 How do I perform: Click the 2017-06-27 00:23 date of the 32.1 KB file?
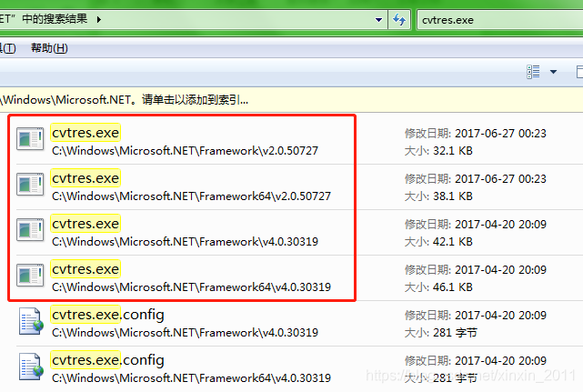(x=500, y=133)
